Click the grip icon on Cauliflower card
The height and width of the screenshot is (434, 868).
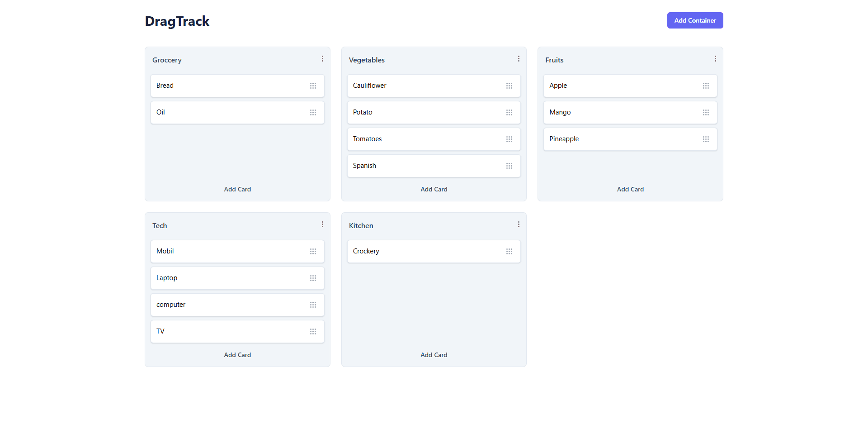(509, 86)
